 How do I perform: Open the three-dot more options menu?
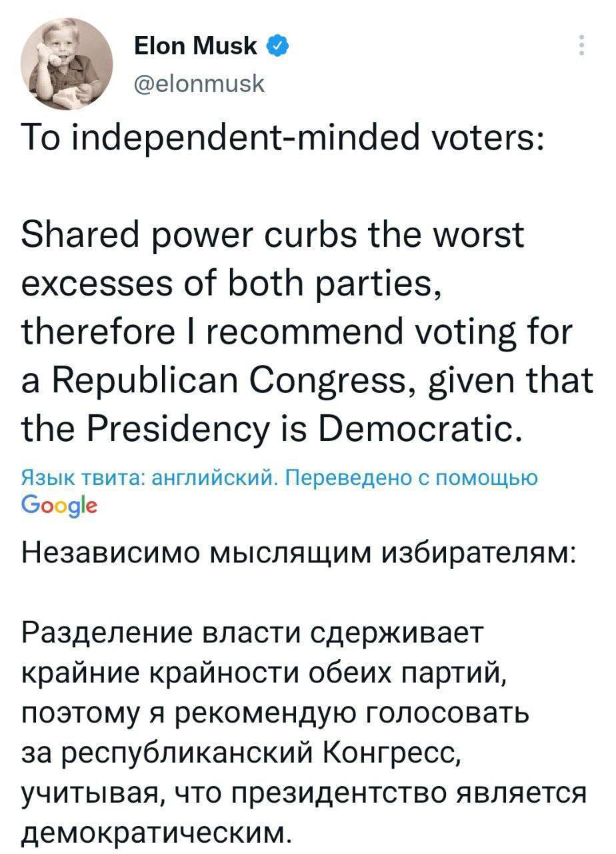581,46
